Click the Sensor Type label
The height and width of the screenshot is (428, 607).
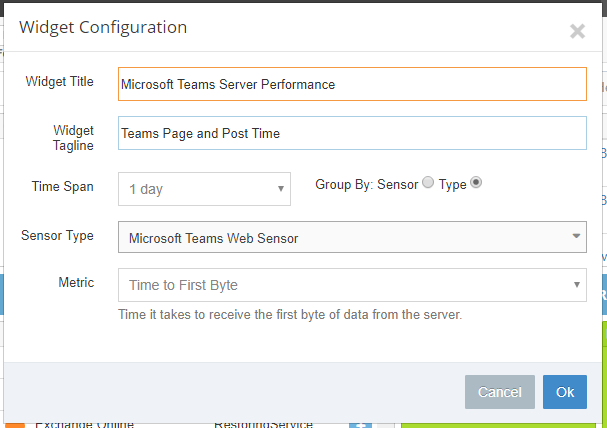(x=57, y=236)
